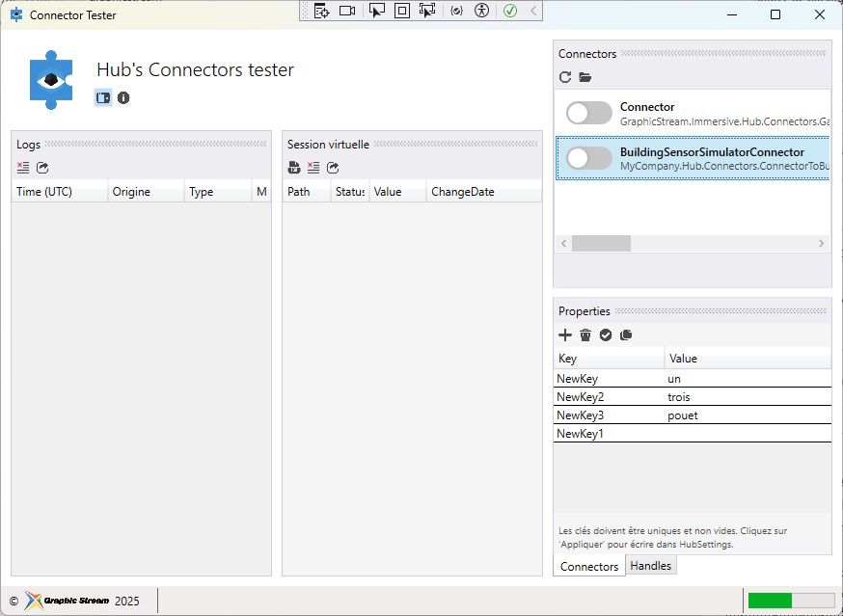Viewport: 843px width, 616px height.
Task: Click the value cell 'pouet'
Action: (x=748, y=415)
